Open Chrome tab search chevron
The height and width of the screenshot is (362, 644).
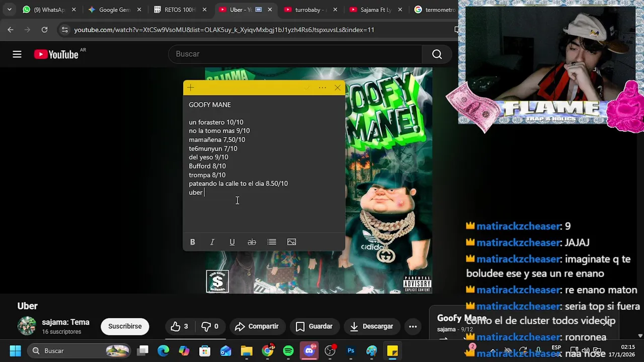point(9,10)
